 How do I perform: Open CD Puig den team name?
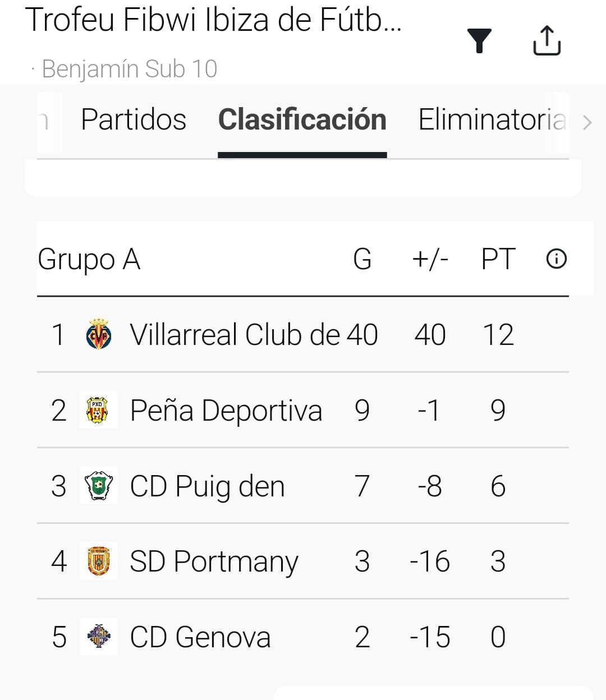click(x=207, y=486)
